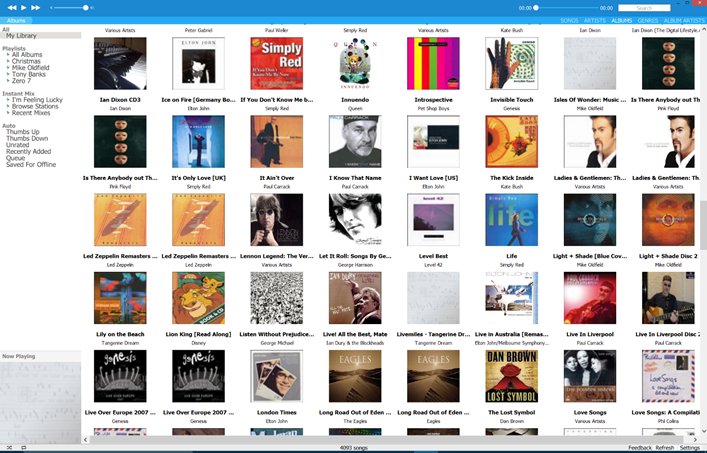Click the Refresh button
The width and height of the screenshot is (707, 453).
coord(665,448)
